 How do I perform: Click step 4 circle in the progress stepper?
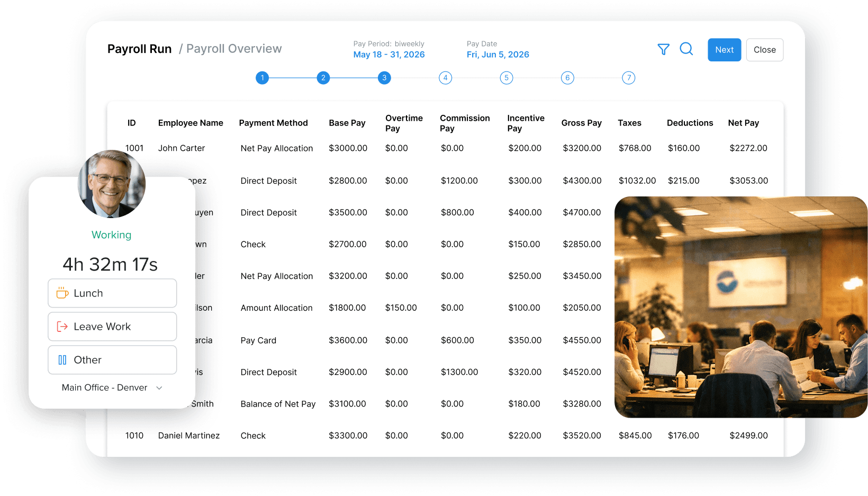(445, 77)
